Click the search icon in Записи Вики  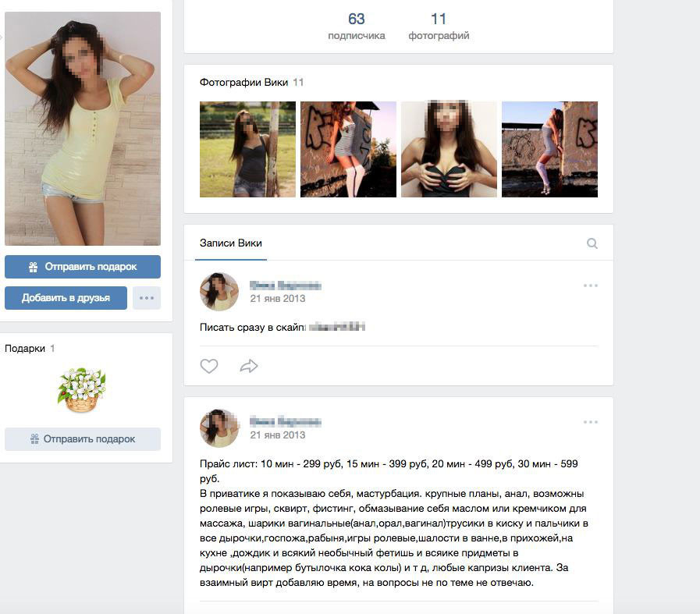click(592, 243)
